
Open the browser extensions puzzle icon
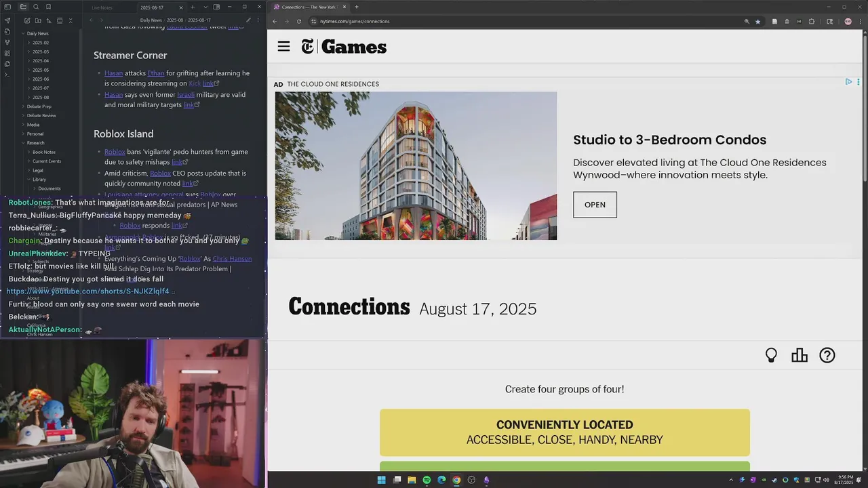tap(811, 21)
